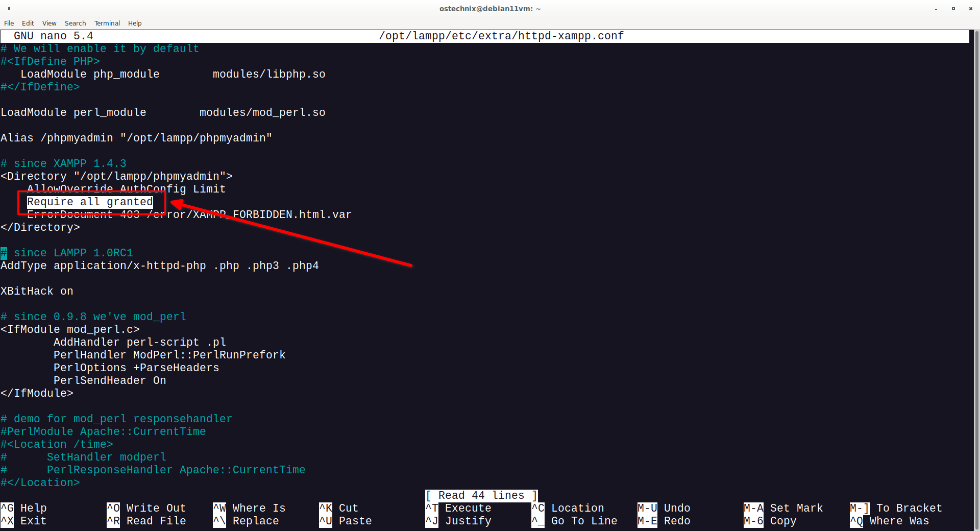Screen dimensions: 980x531
Task: Click the '# since LAMPP 1.0RC1' comment
Action: click(67, 253)
